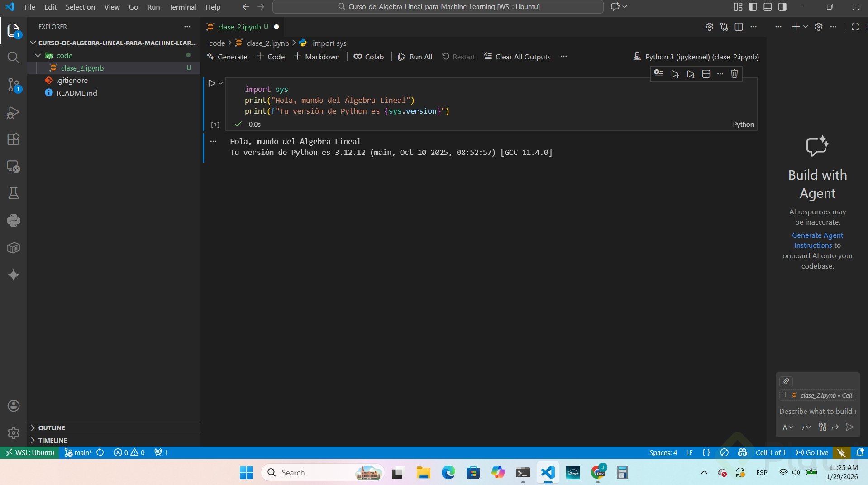
Task: Open the Terminal menu
Action: pyautogui.click(x=182, y=7)
